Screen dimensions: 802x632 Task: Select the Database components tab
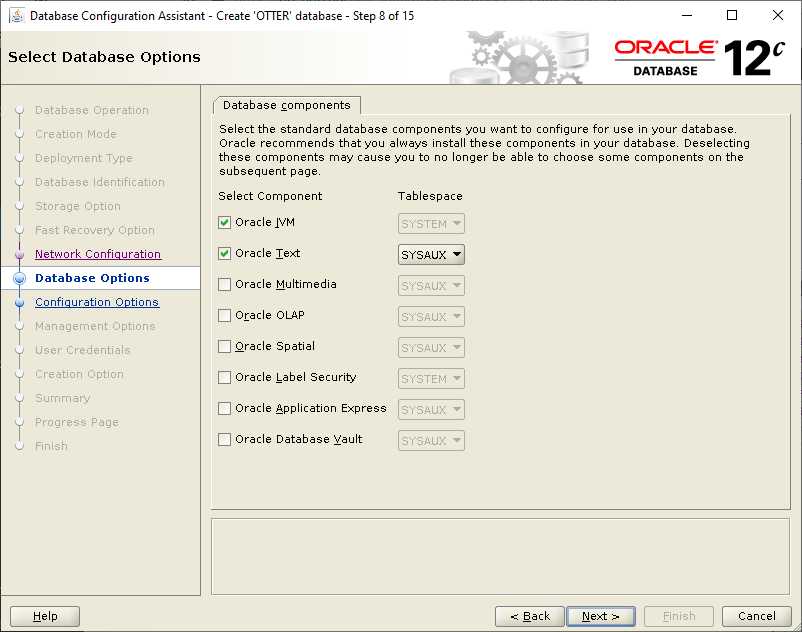287,105
